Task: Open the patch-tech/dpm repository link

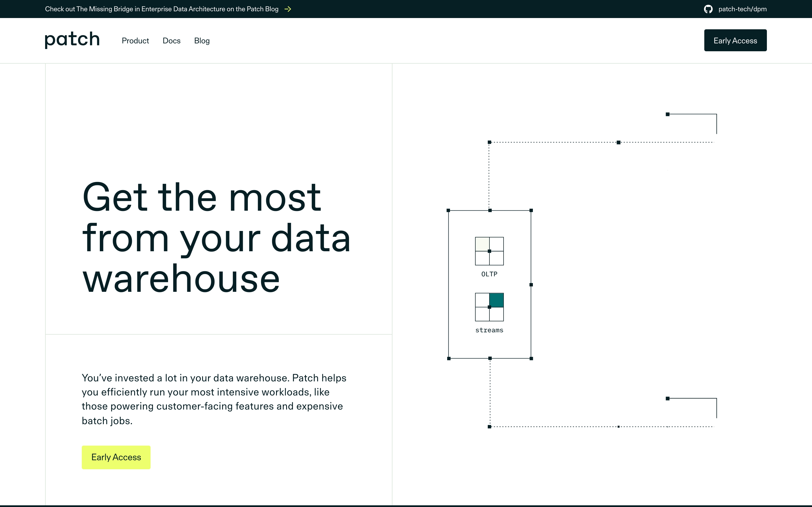Action: pyautogui.click(x=742, y=9)
